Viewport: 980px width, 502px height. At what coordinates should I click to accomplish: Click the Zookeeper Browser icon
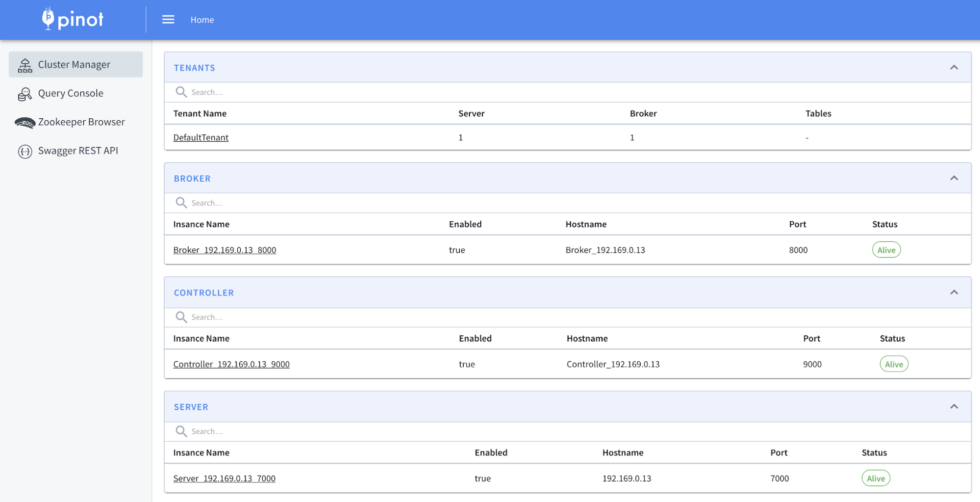[x=25, y=122]
